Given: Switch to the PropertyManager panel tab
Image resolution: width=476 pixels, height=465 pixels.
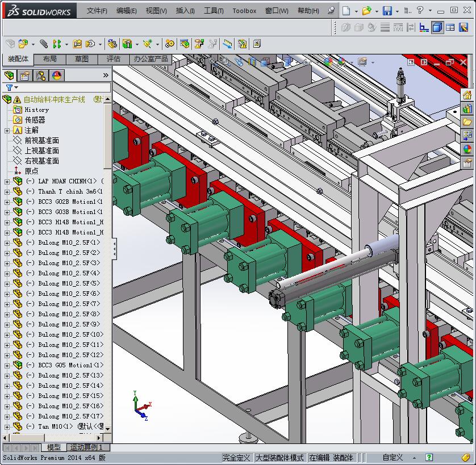Looking at the screenshot, I should 24,76.
